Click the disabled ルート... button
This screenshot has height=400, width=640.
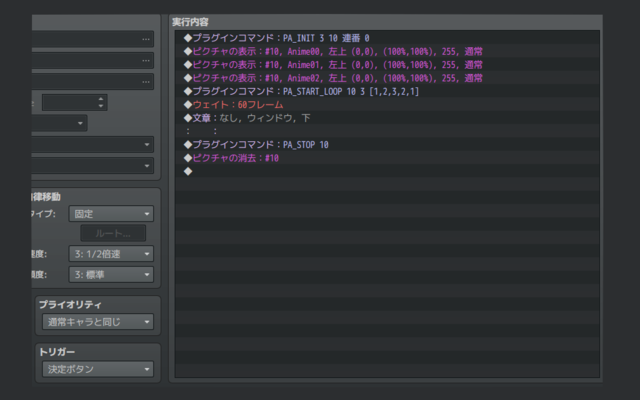(x=113, y=233)
